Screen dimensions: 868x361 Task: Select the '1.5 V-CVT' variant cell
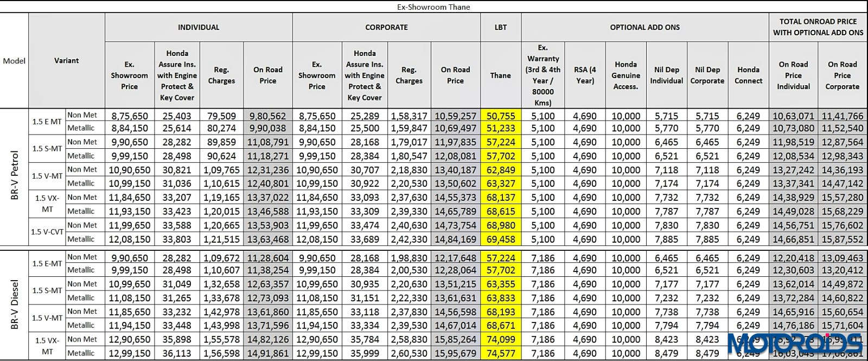pos(47,232)
